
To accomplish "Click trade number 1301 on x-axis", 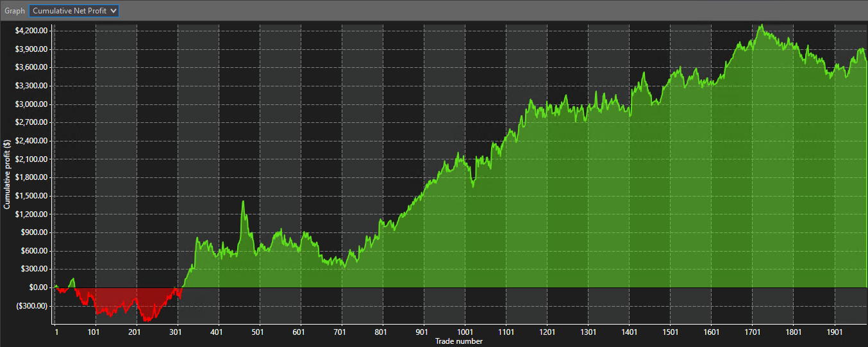I will (588, 332).
